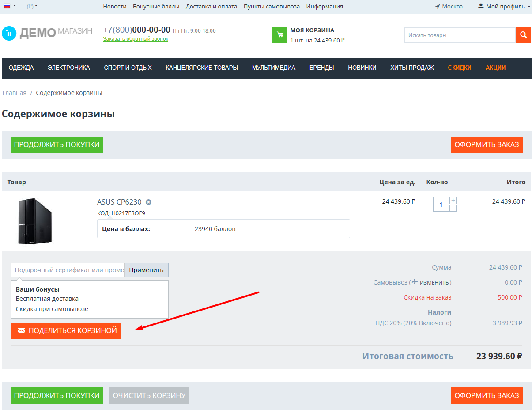Click top Продолжить покупки button
Viewport: 532px width, 410px height.
click(57, 144)
